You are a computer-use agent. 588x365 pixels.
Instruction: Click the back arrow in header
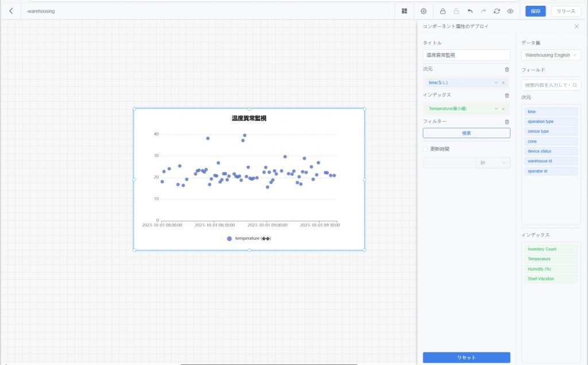(x=11, y=11)
